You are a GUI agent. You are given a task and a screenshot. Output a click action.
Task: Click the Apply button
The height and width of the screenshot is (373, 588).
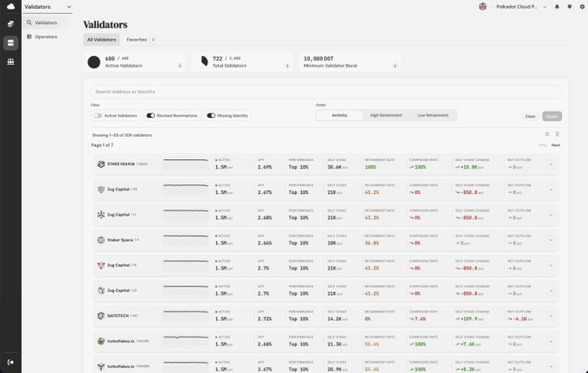552,116
